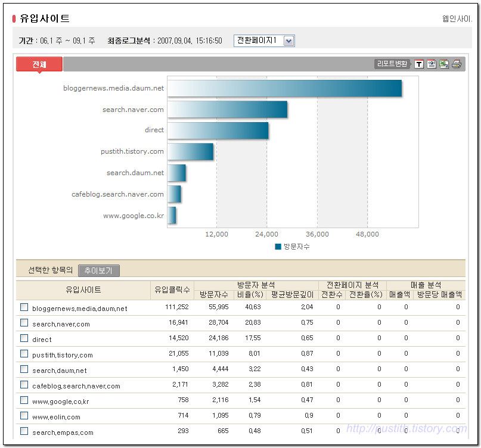The height and width of the screenshot is (448, 481).
Task: Open the 전환페이지1 dropdown
Action: click(x=264, y=41)
